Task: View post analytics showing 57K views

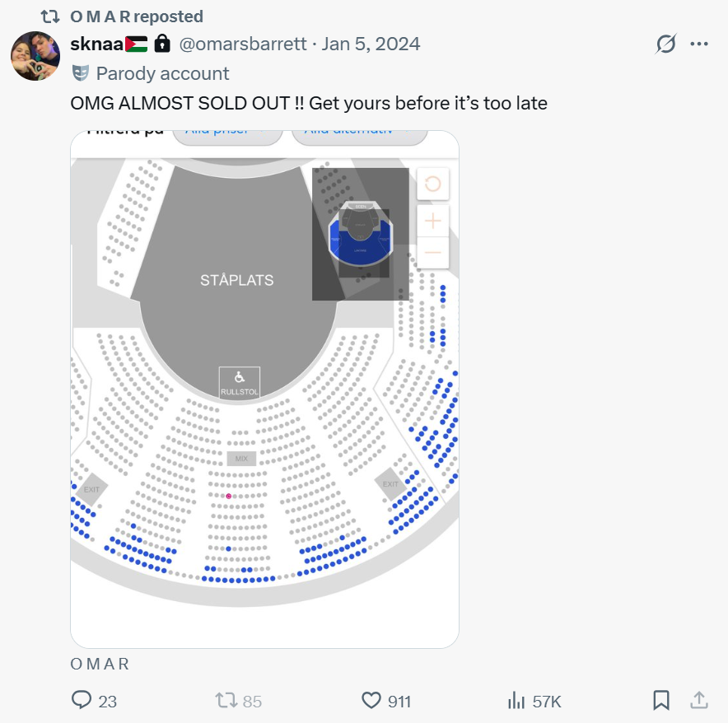Action: pyautogui.click(x=517, y=700)
